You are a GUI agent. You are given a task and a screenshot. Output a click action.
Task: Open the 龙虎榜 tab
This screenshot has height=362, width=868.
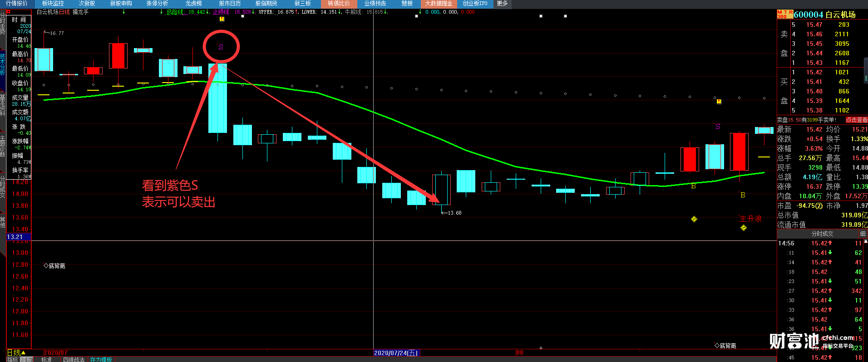pos(194,4)
